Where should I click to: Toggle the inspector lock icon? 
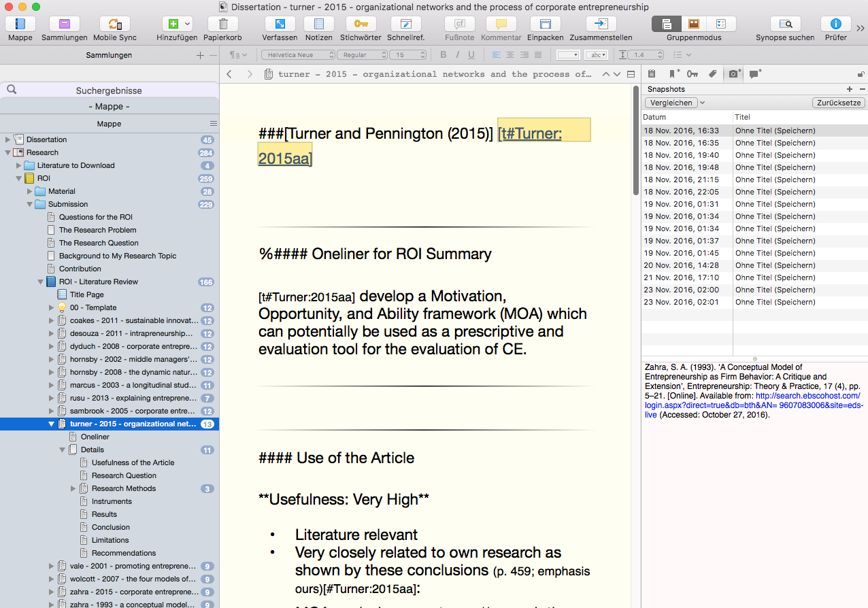tap(861, 74)
